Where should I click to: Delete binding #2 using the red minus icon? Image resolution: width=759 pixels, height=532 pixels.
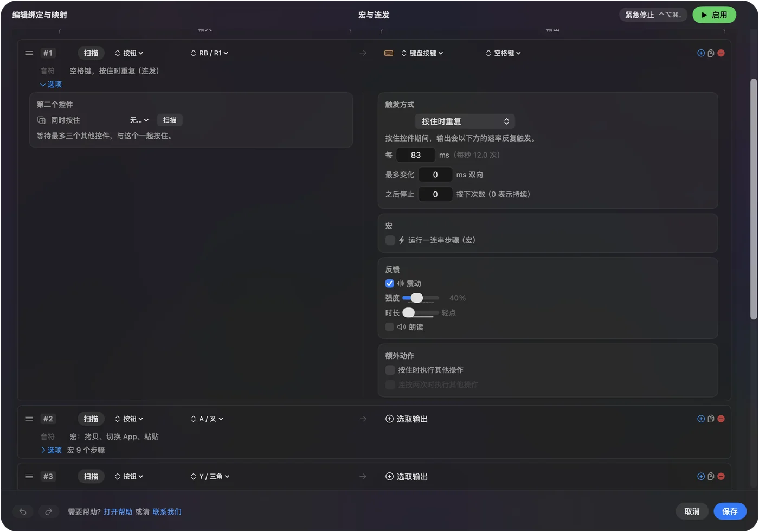721,419
